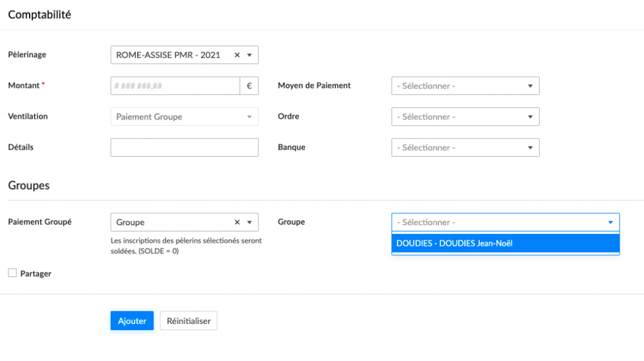Image resolution: width=644 pixels, height=361 pixels.
Task: Focus the Montant amount field
Action: pyautogui.click(x=175, y=86)
